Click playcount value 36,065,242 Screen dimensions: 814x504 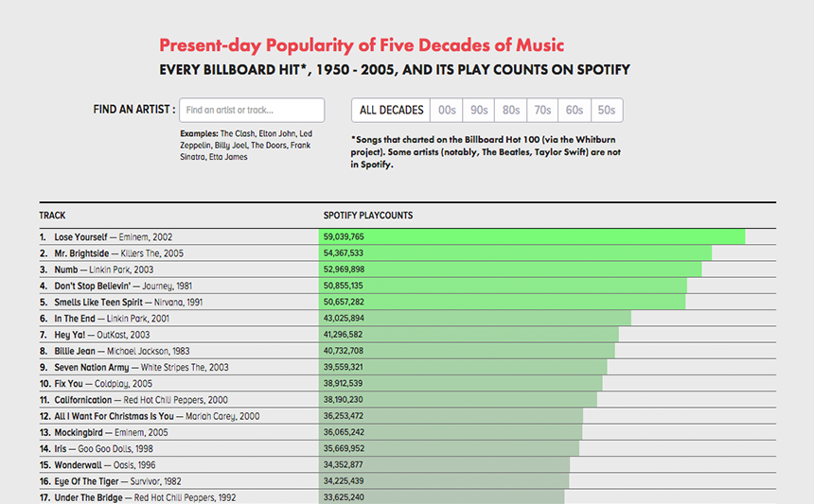pos(344,432)
